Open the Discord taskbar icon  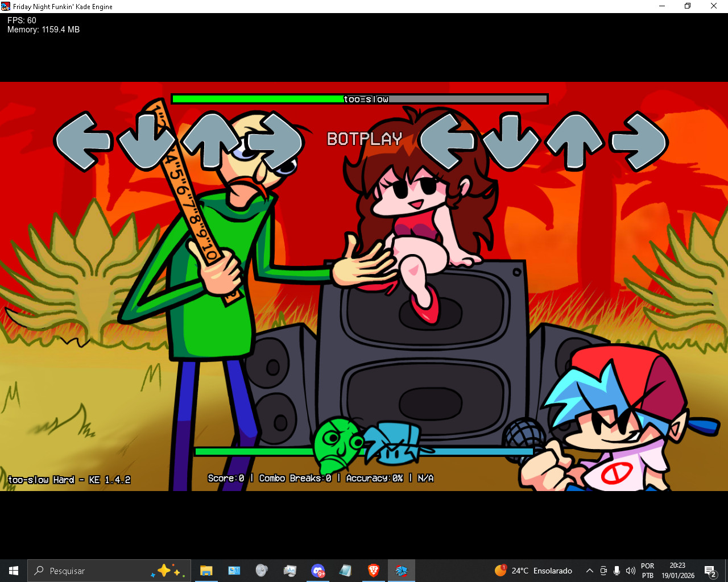pos(318,571)
